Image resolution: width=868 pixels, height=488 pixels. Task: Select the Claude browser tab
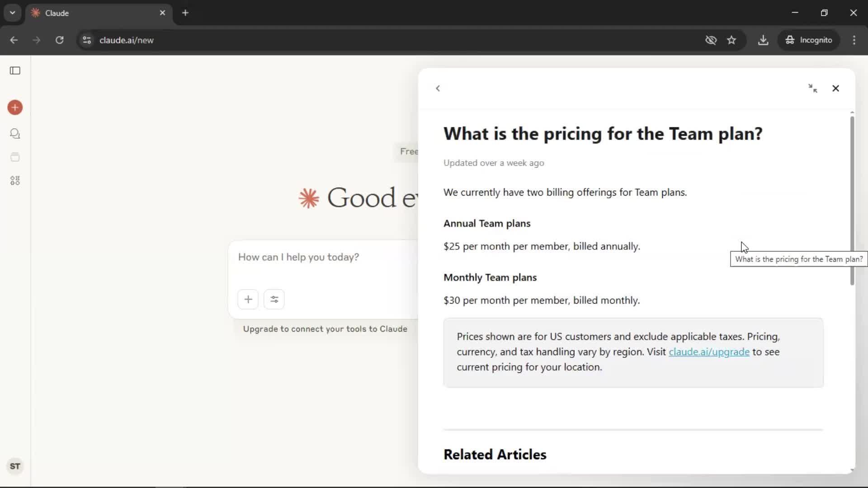pyautogui.click(x=99, y=13)
